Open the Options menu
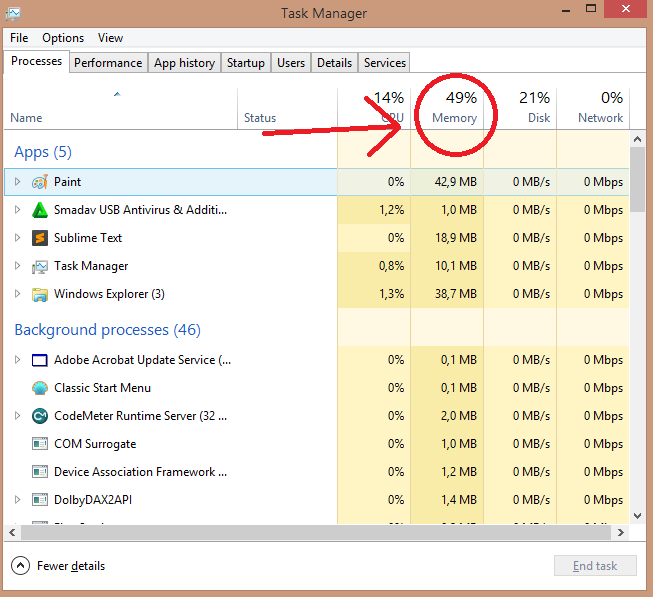 coord(63,38)
